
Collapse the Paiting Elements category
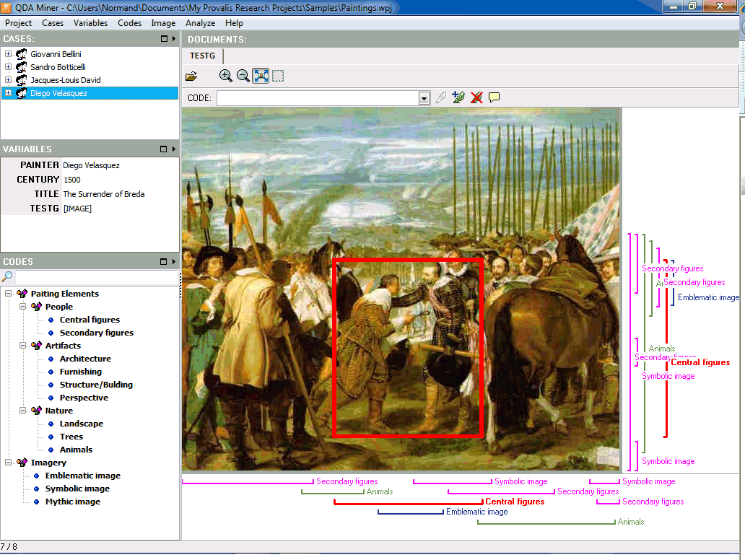tap(8, 294)
